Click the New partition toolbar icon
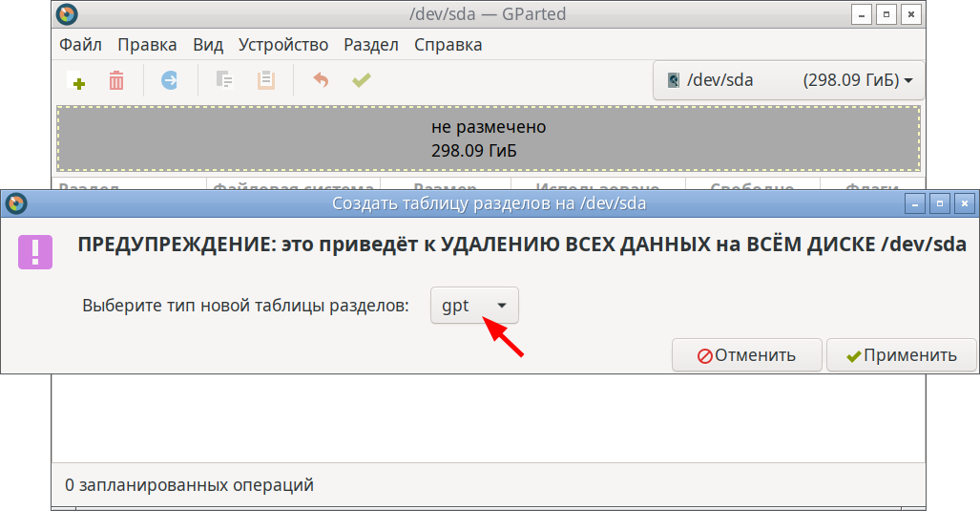Image resolution: width=980 pixels, height=511 pixels. point(75,80)
